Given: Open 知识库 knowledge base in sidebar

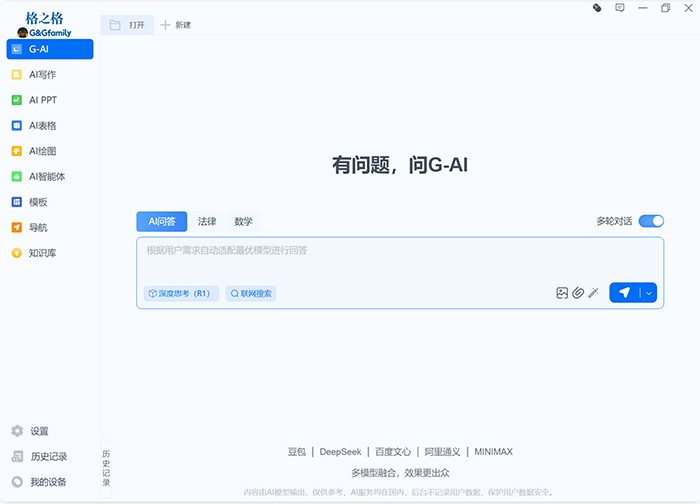Looking at the screenshot, I should [x=42, y=253].
